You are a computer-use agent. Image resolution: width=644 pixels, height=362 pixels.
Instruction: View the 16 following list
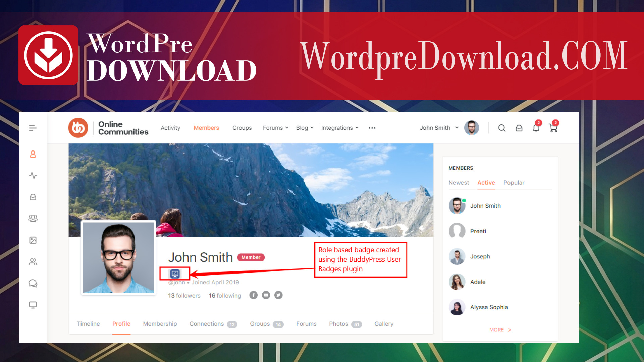click(225, 295)
